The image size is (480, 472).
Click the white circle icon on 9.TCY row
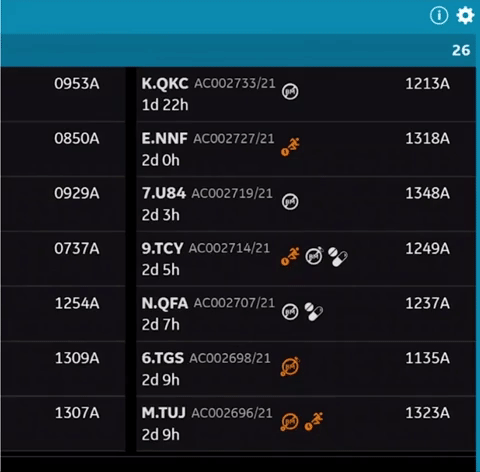pos(314,256)
